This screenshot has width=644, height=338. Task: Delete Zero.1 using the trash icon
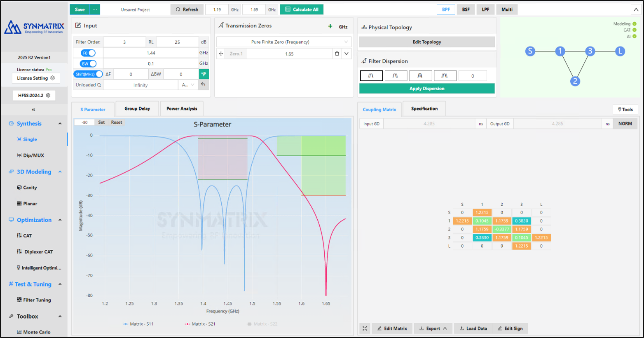(337, 54)
